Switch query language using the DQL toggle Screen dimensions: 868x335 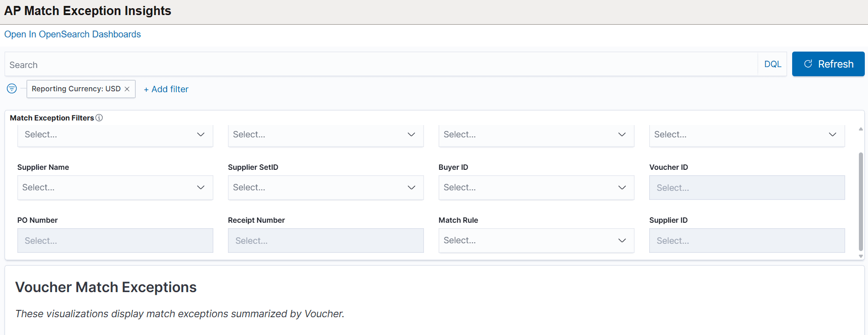[x=772, y=64]
